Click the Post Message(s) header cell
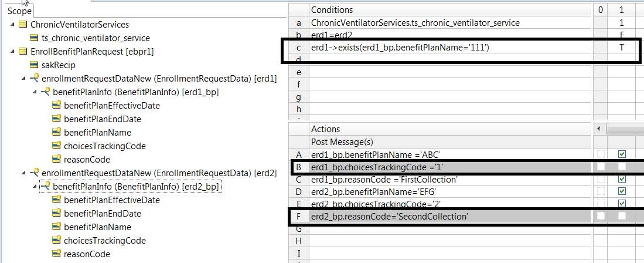The image size is (644, 263). coord(450,142)
